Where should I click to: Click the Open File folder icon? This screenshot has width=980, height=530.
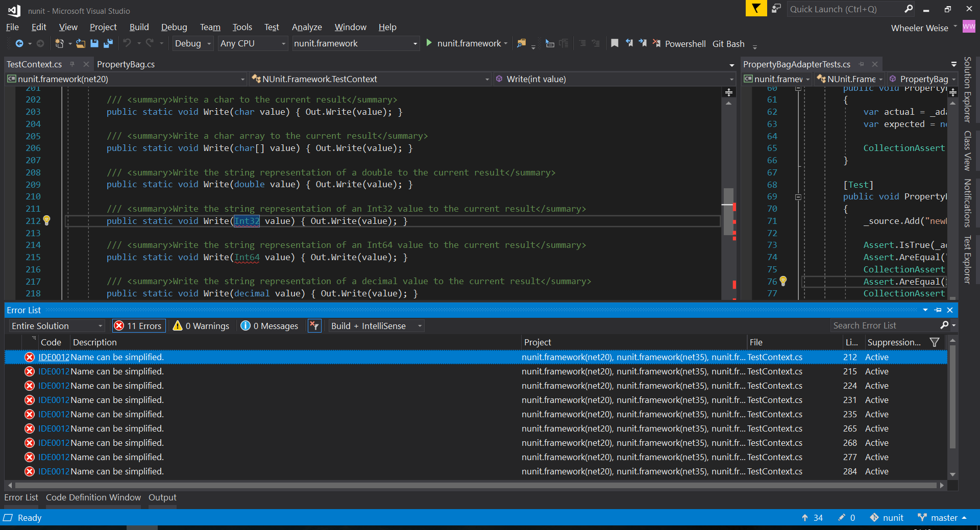click(81, 44)
